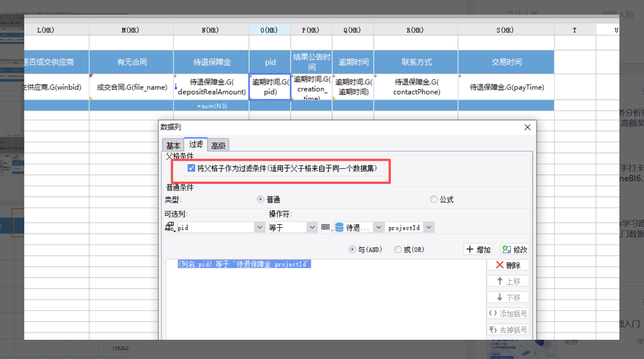Choose the 或(OR) radio option

point(398,249)
